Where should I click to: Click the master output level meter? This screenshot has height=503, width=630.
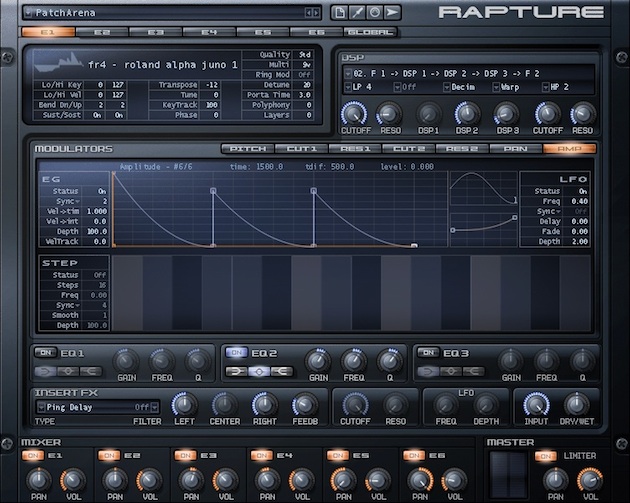click(x=508, y=475)
